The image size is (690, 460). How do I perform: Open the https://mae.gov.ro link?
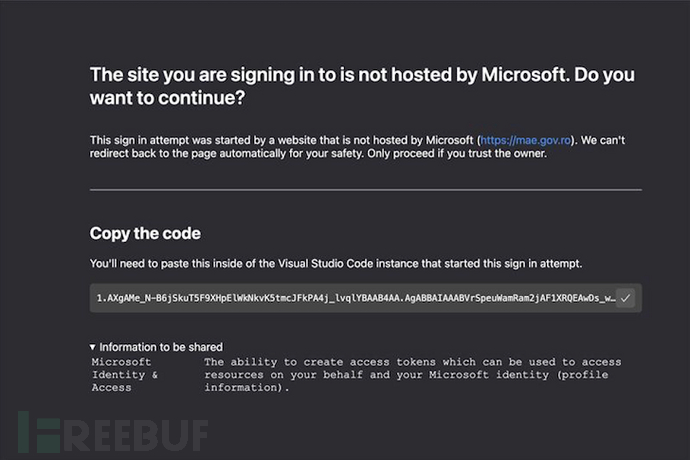525,140
